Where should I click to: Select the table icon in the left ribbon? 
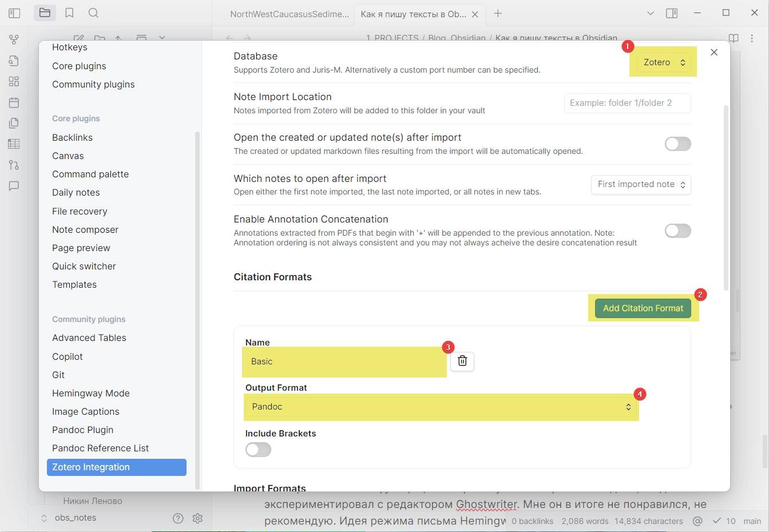14,144
